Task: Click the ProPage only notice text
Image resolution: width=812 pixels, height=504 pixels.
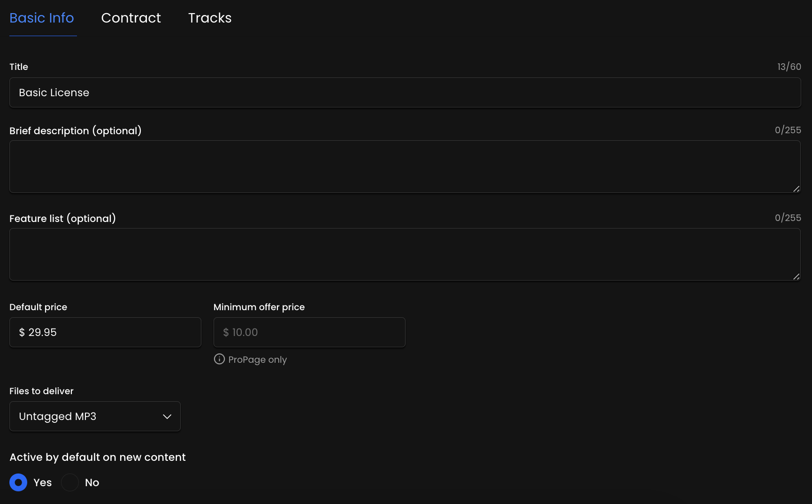Action: point(257,359)
